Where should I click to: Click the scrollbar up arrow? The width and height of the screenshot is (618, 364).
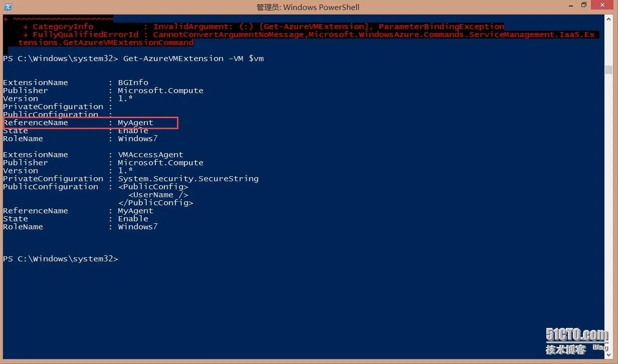click(608, 19)
